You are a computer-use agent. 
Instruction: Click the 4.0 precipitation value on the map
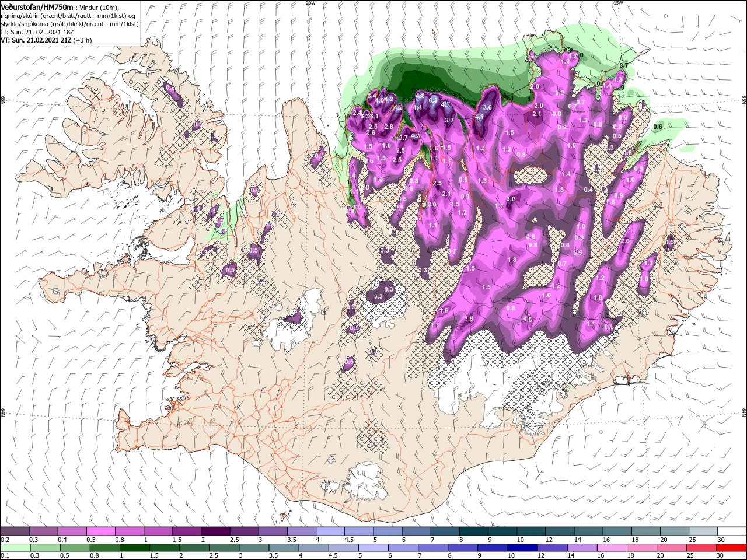point(379,100)
